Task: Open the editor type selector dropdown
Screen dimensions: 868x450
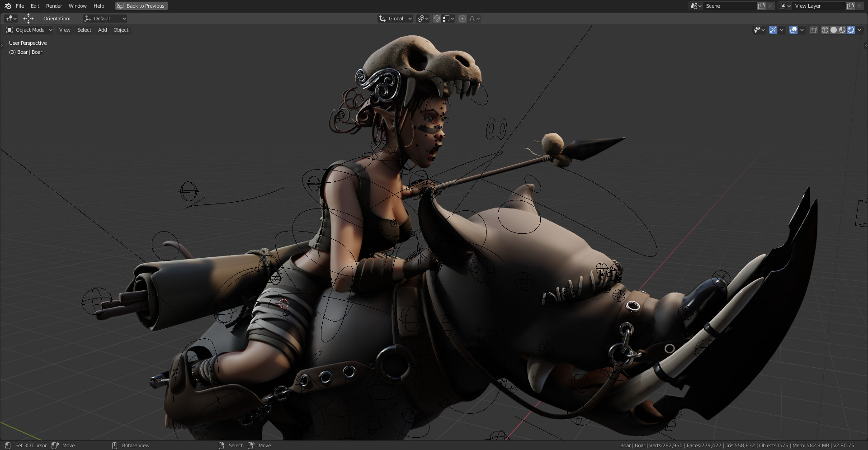Action: (11, 19)
